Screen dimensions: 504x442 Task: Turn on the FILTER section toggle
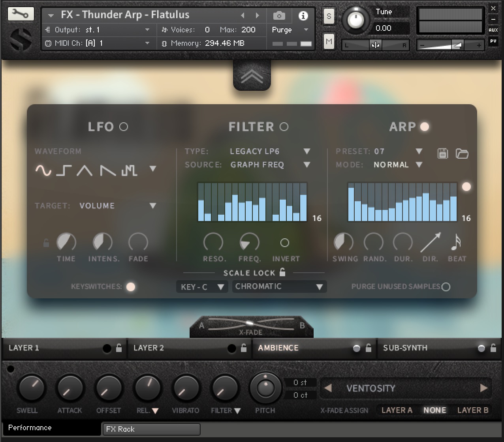(x=284, y=127)
